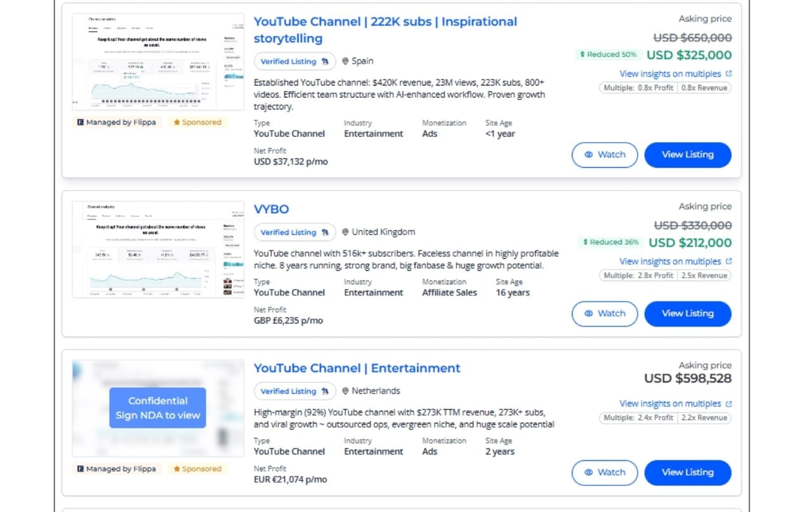
Task: Click the 2.5x Revenue multiple value
Action: pos(704,275)
